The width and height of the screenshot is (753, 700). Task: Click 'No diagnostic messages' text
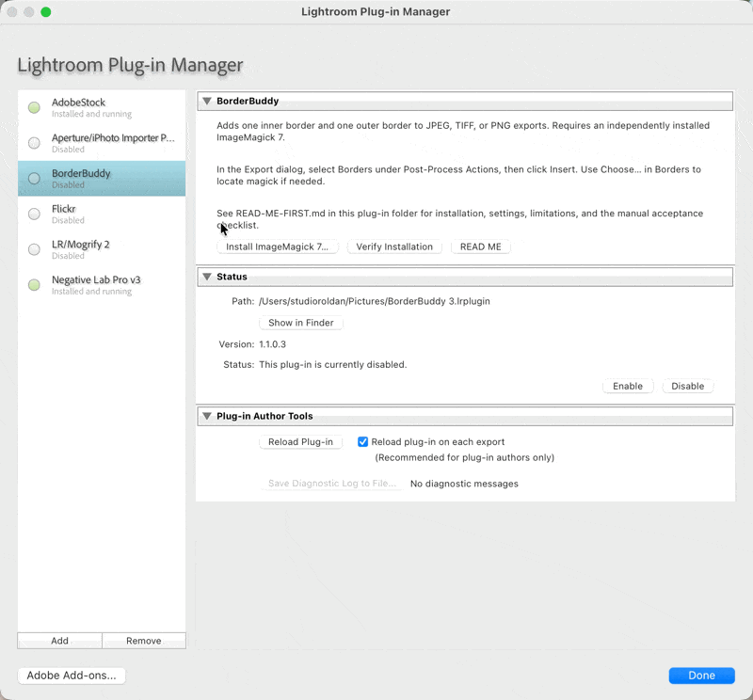click(x=464, y=484)
